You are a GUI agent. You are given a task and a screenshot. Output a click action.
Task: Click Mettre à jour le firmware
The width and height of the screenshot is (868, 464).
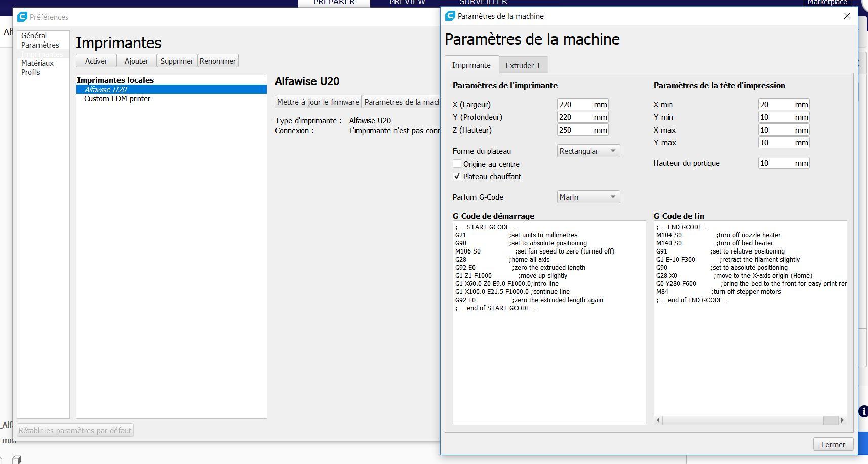[318, 102]
